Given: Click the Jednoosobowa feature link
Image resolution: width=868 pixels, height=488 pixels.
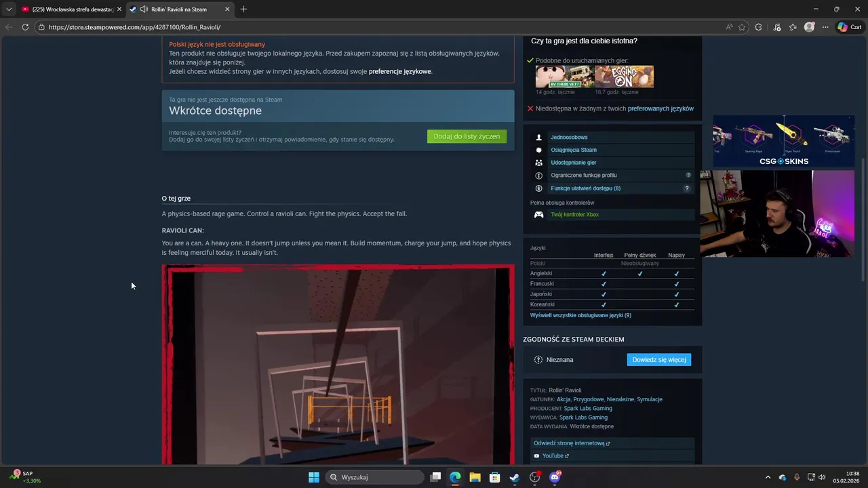Looking at the screenshot, I should tap(569, 138).
